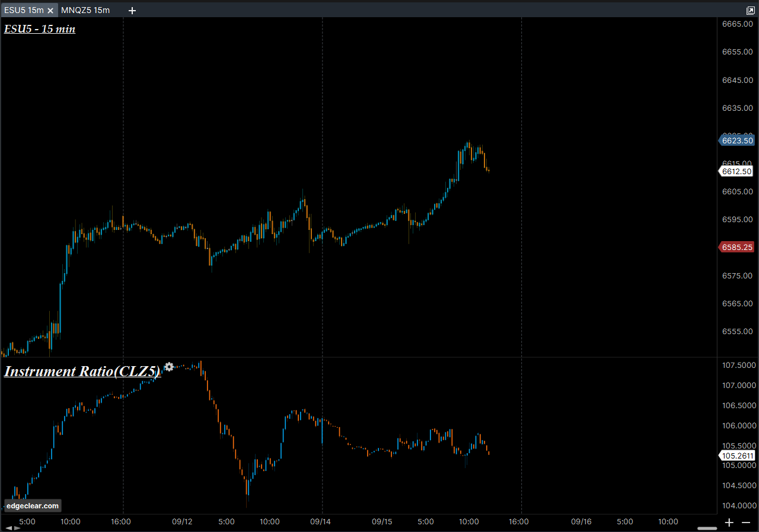Image resolution: width=759 pixels, height=532 pixels.
Task: Select the blue 6623.50 price marker
Action: point(737,140)
